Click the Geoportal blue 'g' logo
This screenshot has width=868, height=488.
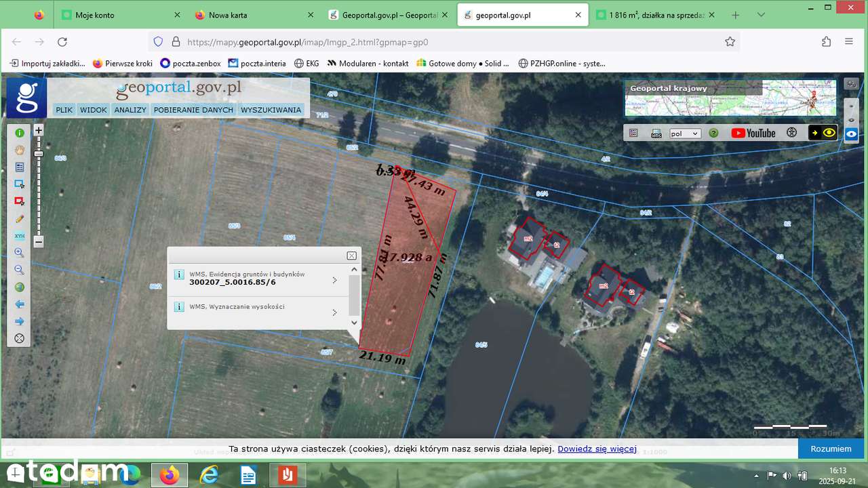26,98
